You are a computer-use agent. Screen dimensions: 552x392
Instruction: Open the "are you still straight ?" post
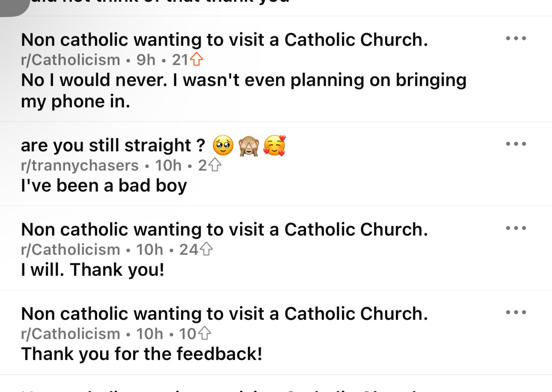coord(153,145)
